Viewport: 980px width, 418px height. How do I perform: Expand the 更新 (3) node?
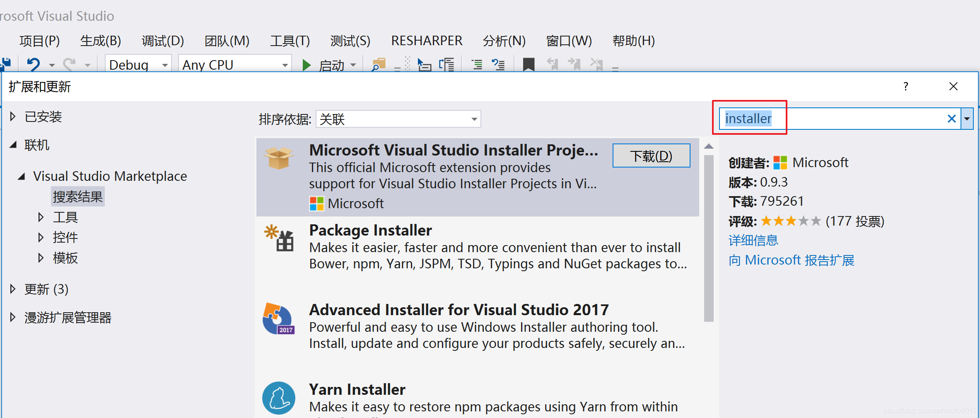(x=13, y=289)
